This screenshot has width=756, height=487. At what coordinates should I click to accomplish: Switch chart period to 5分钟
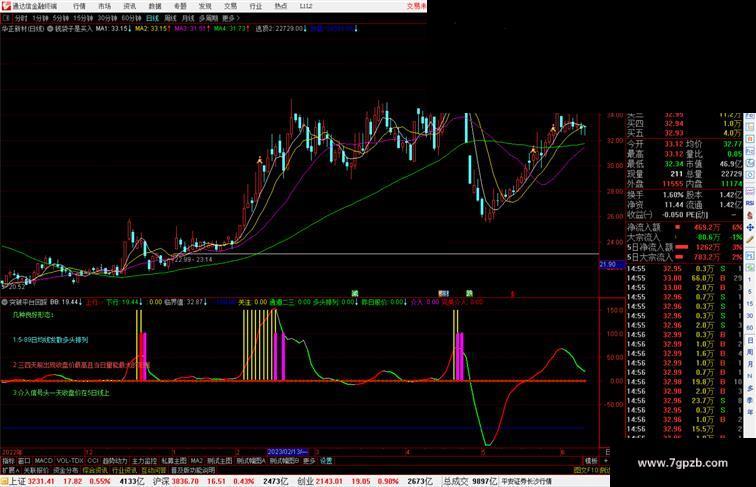(x=61, y=18)
